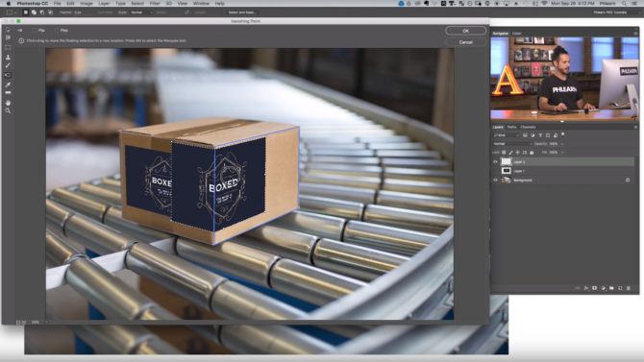Image resolution: width=644 pixels, height=362 pixels.
Task: Toggle lock position icon
Action: [x=517, y=153]
